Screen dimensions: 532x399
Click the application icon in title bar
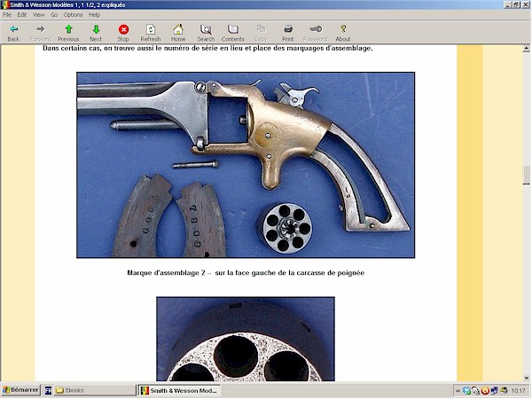pos(5,4)
